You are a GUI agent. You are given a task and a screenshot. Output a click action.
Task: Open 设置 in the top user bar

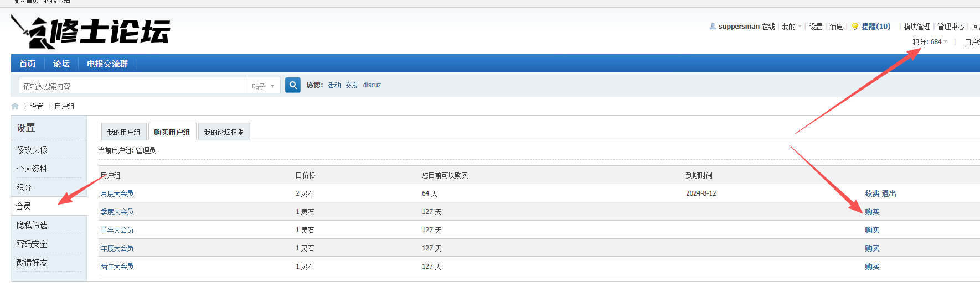[816, 27]
